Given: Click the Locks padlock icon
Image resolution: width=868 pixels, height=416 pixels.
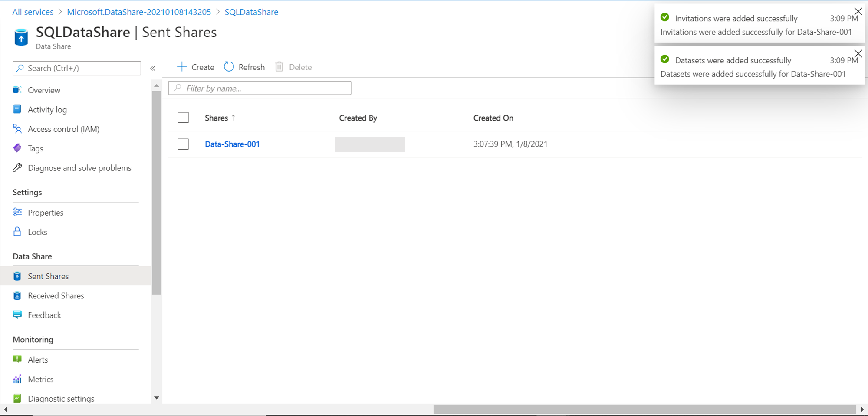Looking at the screenshot, I should click(x=17, y=232).
